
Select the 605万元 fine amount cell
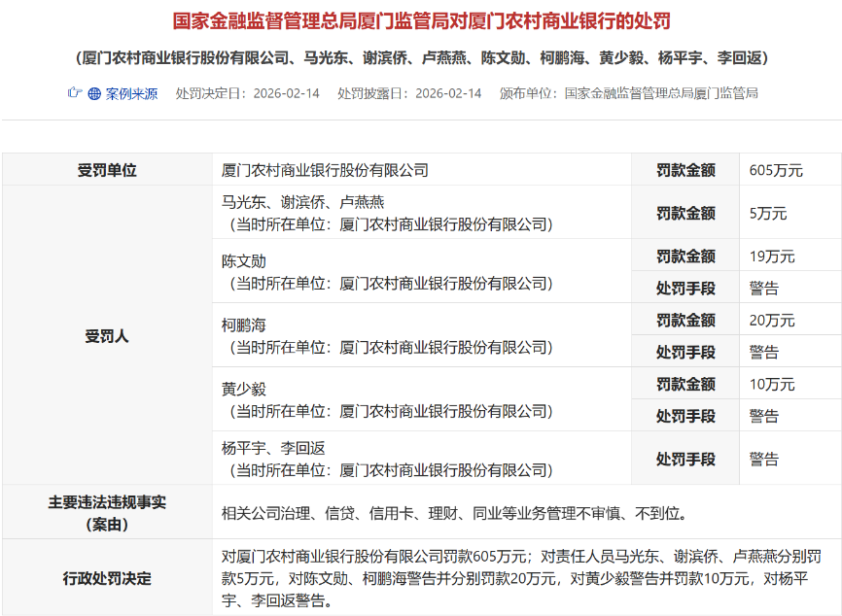click(789, 170)
